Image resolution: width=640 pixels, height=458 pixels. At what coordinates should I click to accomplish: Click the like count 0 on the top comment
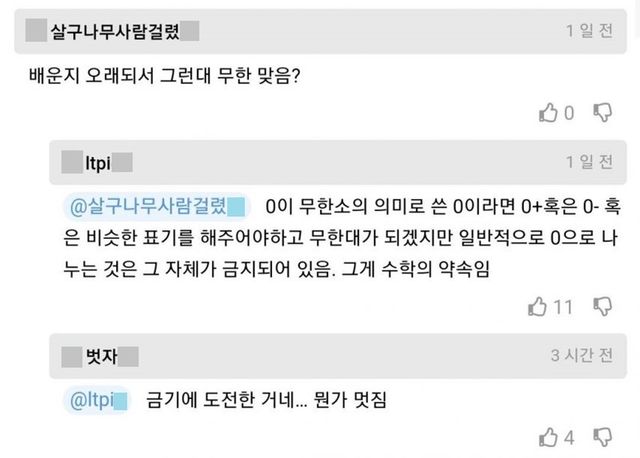569,112
